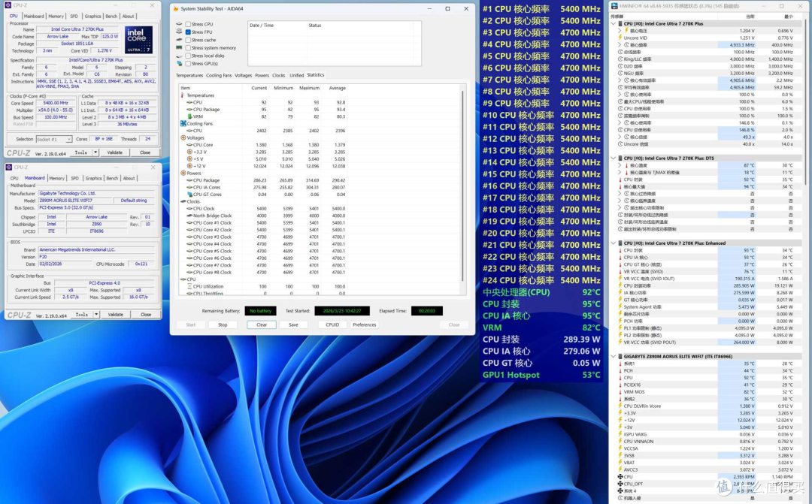Expand the 核心电压 1.204 V row in HWiNFO
This screenshot has height=504, width=812.
620,31
